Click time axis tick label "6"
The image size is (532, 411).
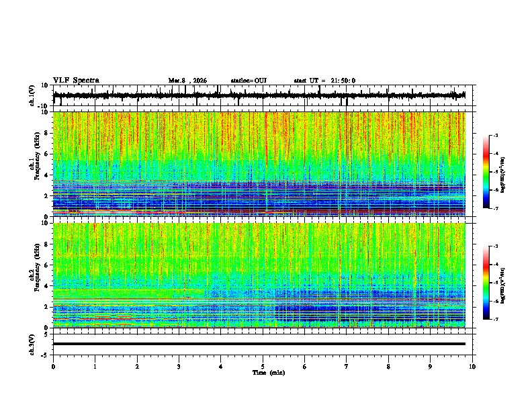tap(305, 367)
